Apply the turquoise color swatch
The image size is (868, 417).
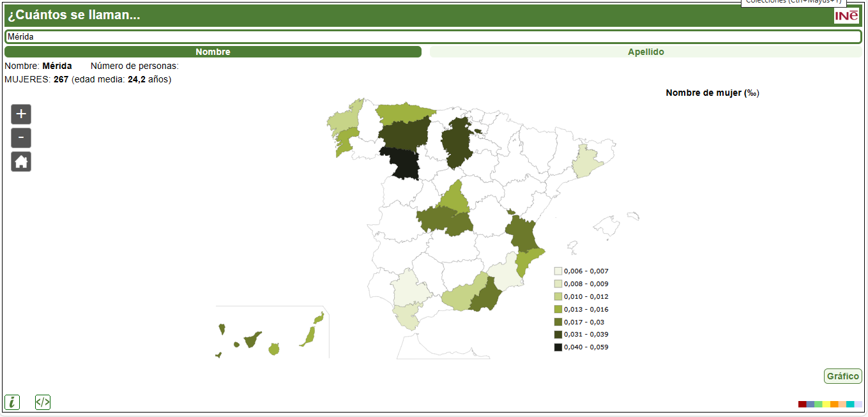point(850,404)
